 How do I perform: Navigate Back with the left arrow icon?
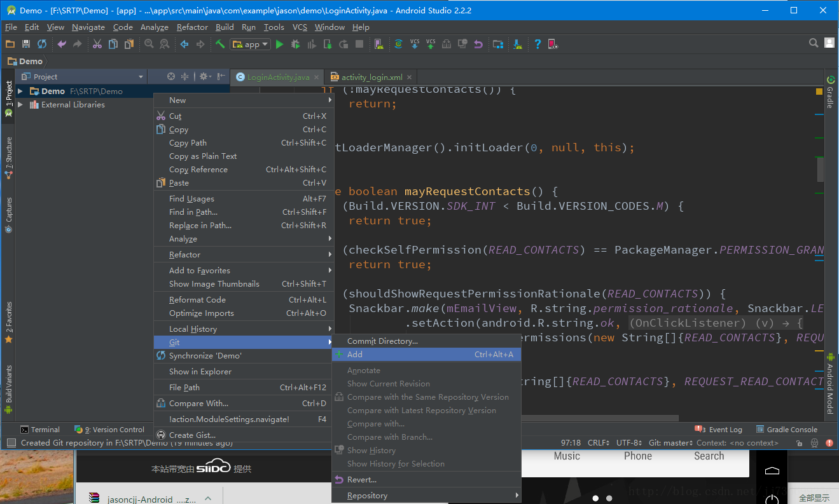[x=184, y=44]
